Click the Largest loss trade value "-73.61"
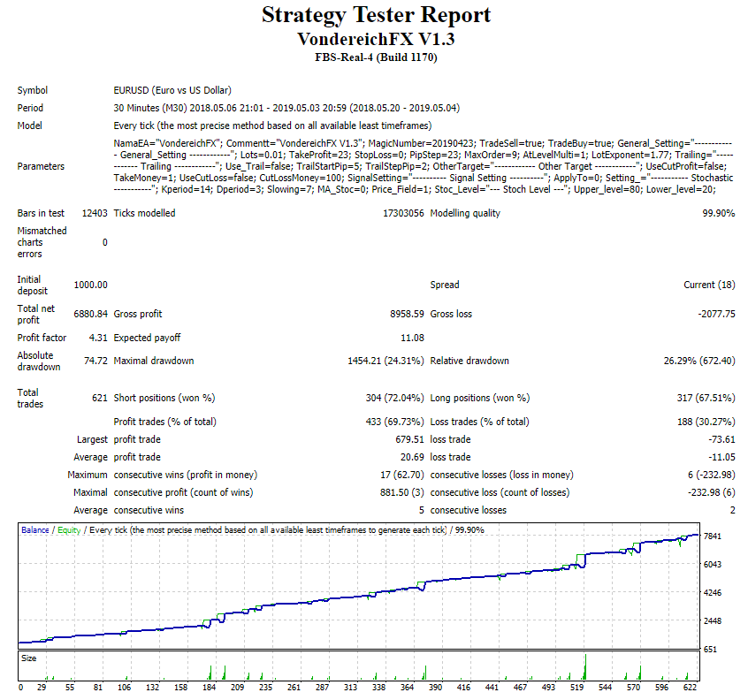The width and height of the screenshot is (748, 700). [x=721, y=439]
